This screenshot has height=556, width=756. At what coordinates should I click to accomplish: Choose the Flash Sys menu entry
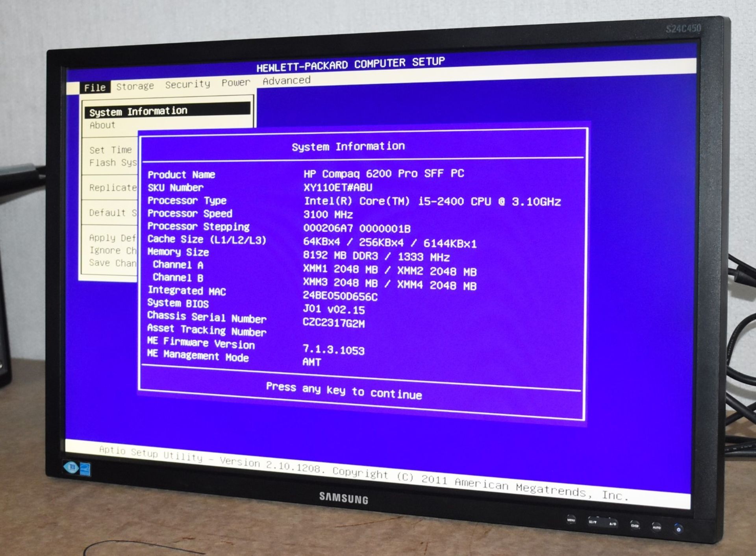click(x=113, y=163)
